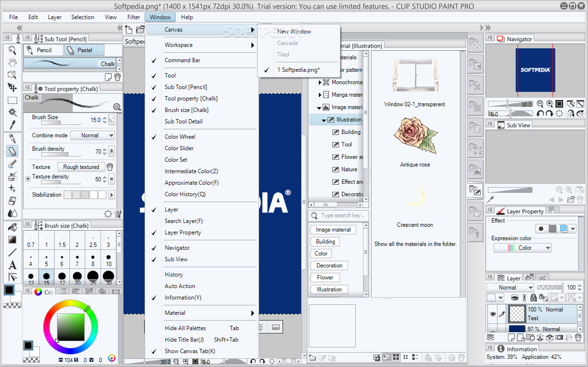Select the Auto select magic wand tool
Viewport: 588px width, 367px height.
(x=12, y=112)
